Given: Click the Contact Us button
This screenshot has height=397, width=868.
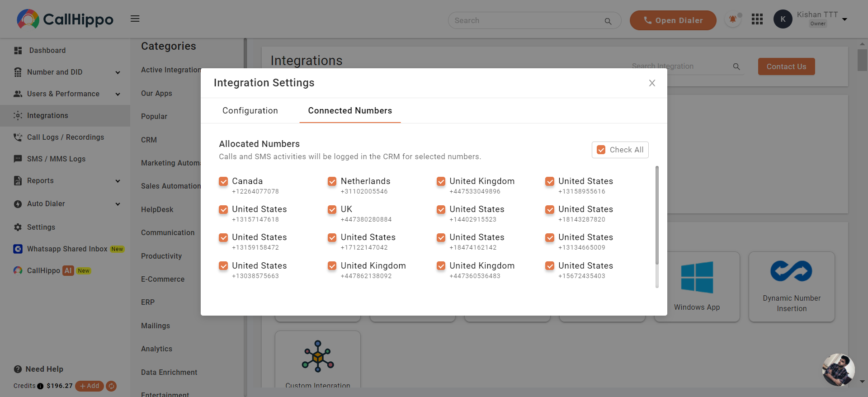Looking at the screenshot, I should tap(786, 66).
